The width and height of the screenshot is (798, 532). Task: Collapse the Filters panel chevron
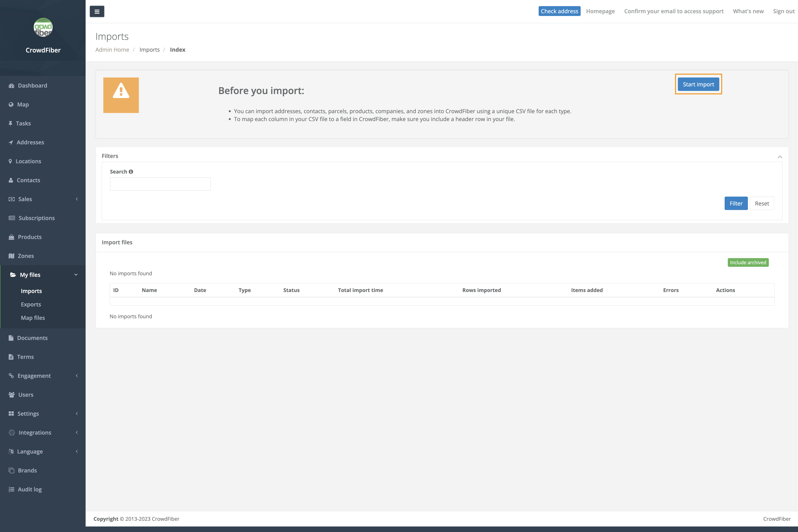780,156
